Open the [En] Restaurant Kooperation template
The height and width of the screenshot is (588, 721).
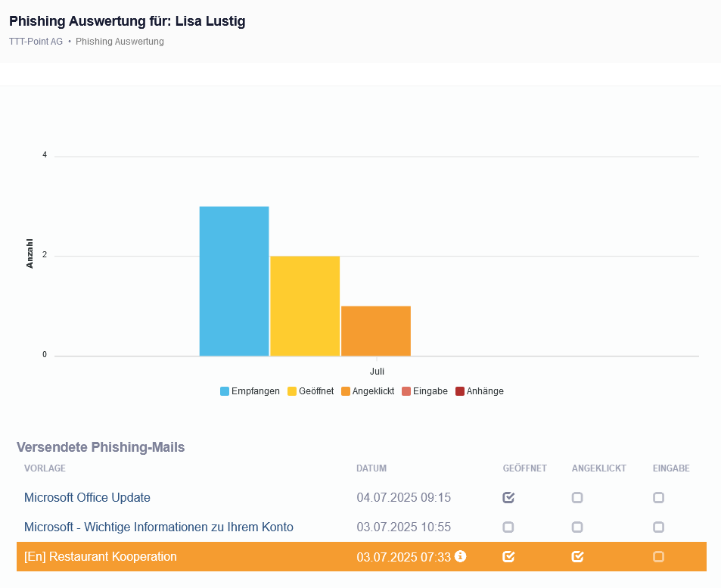100,556
